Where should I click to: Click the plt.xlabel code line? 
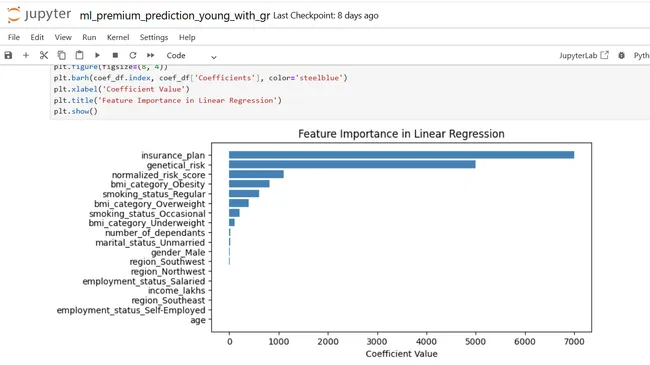(x=121, y=89)
